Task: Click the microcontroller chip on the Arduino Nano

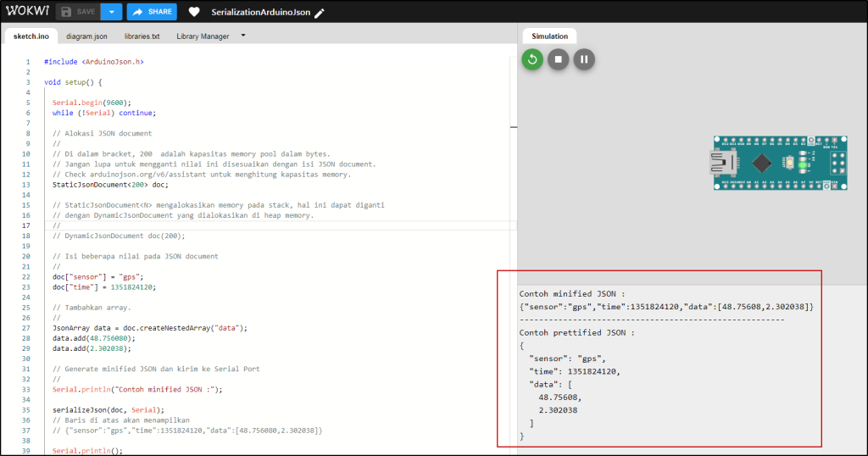Action: 762,162
